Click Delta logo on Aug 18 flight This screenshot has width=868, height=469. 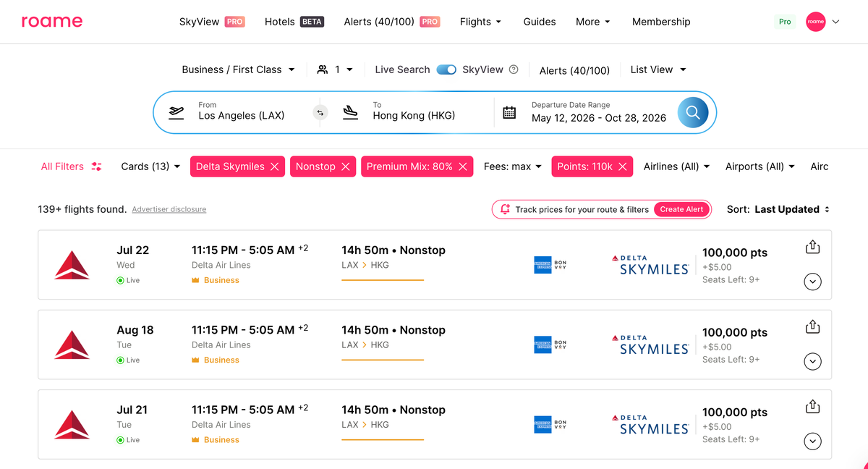(72, 345)
